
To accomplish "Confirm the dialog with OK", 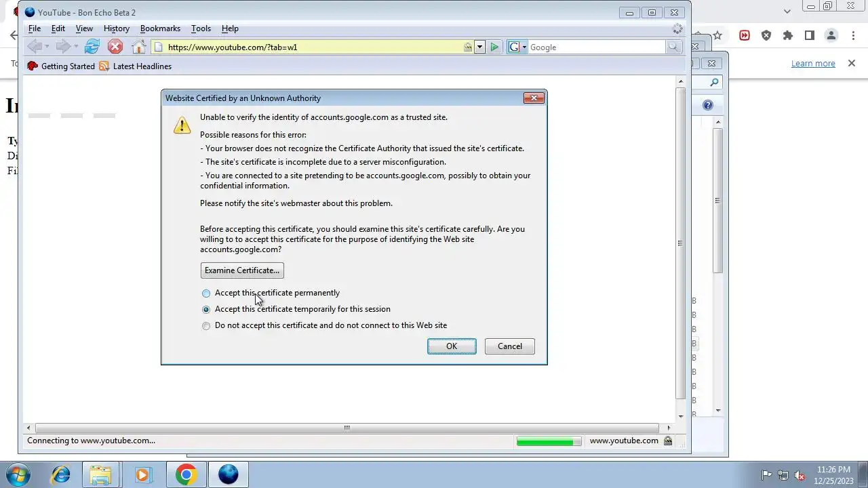I will click(x=452, y=346).
